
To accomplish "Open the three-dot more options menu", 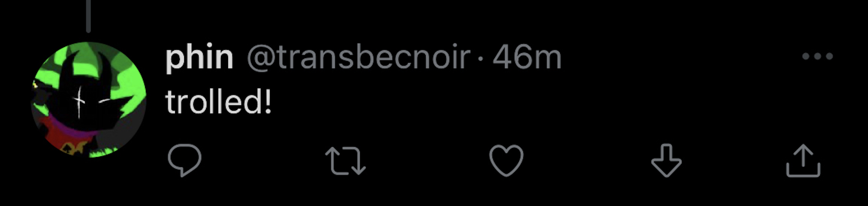I will [x=817, y=56].
